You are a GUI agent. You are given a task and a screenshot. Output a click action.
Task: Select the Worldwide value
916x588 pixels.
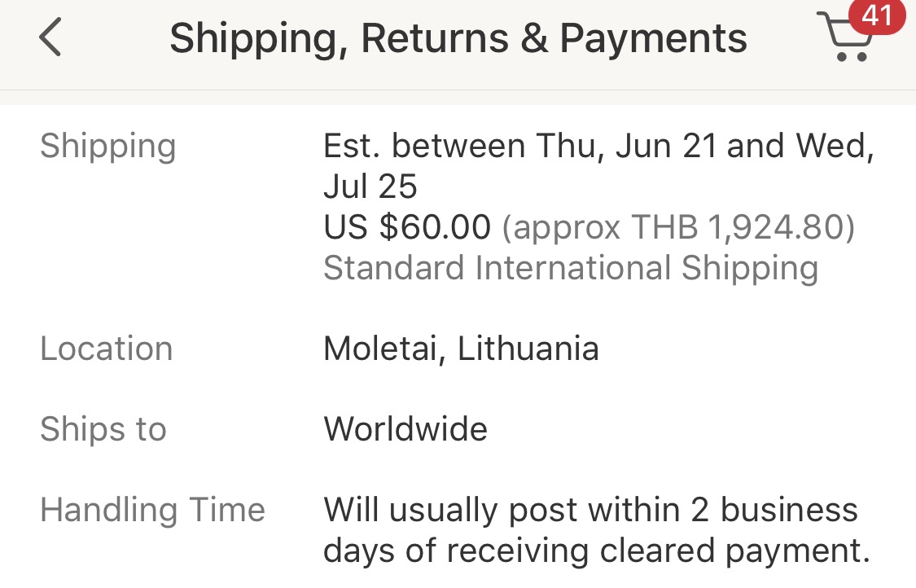coord(405,429)
